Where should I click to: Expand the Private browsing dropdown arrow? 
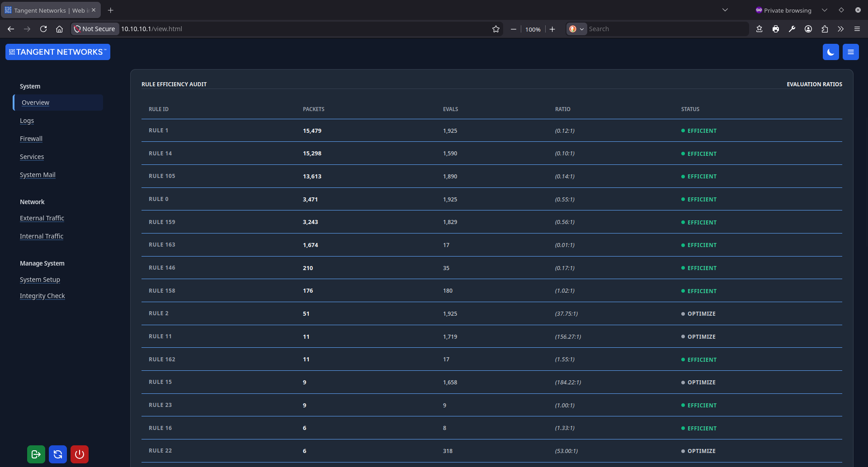(825, 10)
